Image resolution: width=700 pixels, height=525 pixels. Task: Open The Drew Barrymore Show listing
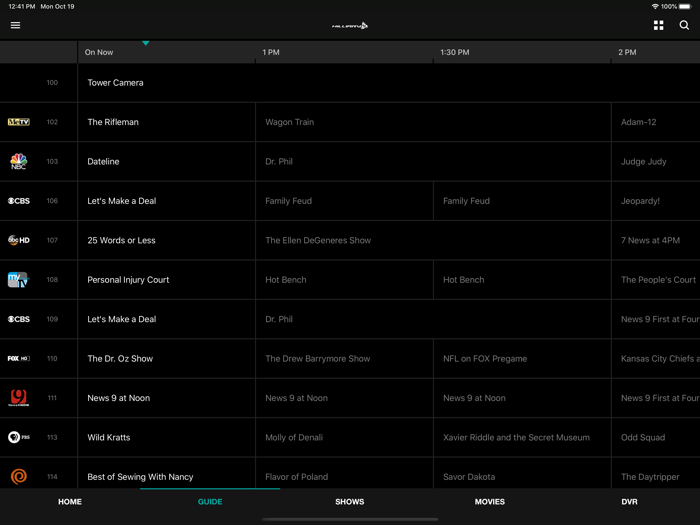[344, 358]
